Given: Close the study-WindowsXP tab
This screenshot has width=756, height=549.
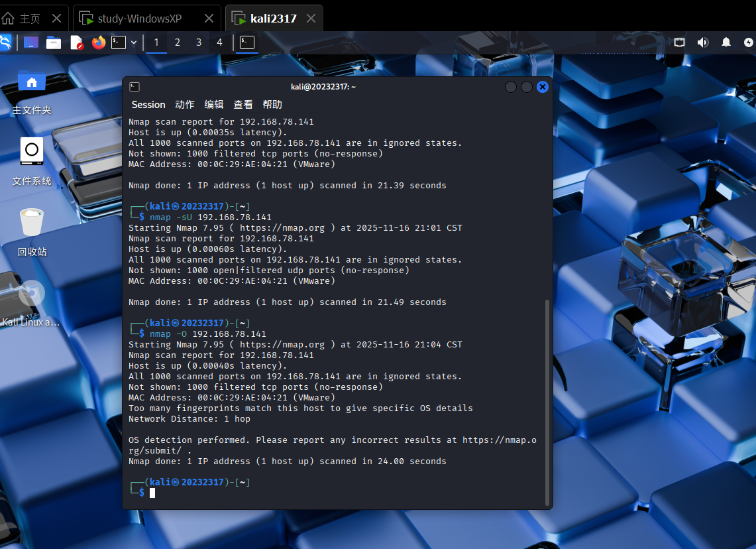Looking at the screenshot, I should tap(209, 19).
